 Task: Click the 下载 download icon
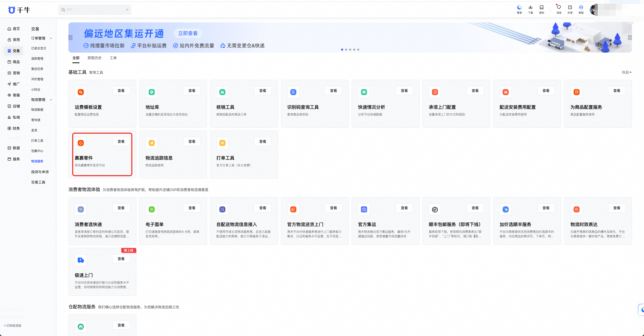[530, 9]
